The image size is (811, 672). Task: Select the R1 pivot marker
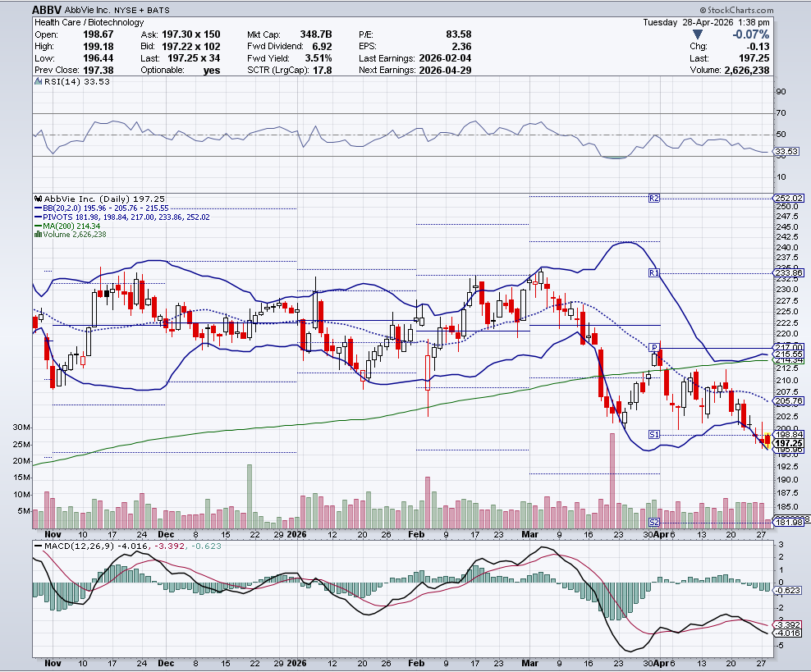pos(653,272)
